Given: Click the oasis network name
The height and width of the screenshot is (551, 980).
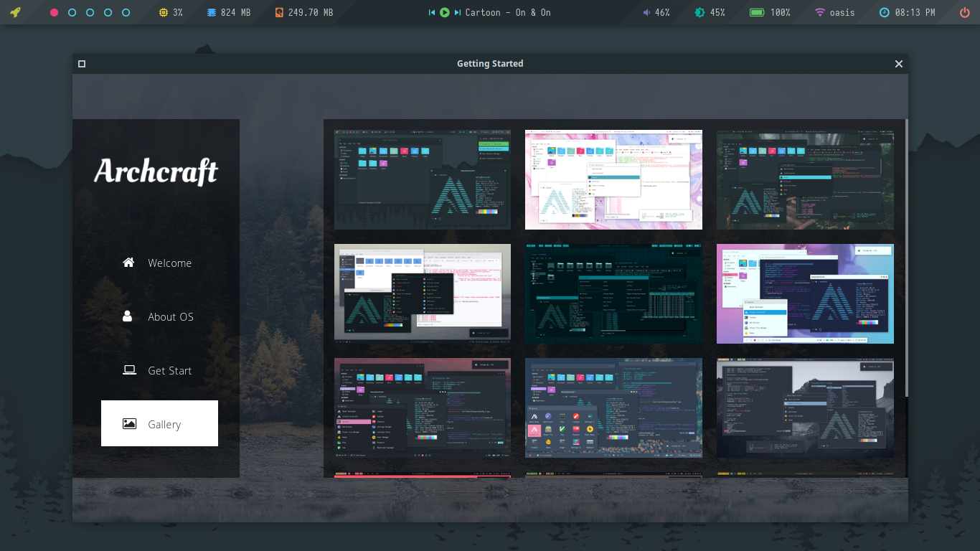Looking at the screenshot, I should coord(842,13).
